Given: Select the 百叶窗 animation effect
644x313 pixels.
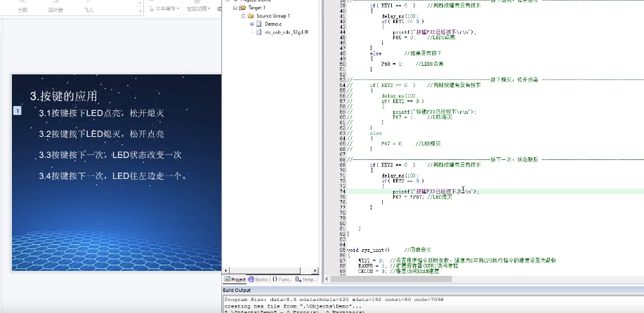Looking at the screenshot, I should (x=55, y=7).
